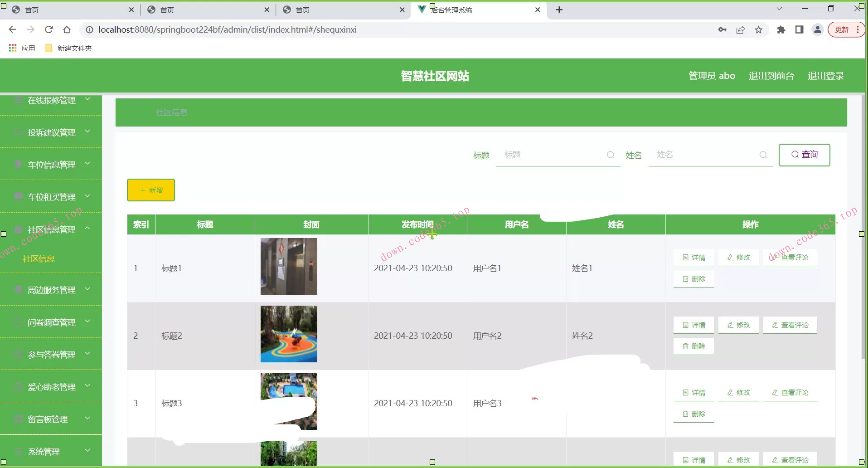Click the yellow 新增 button
This screenshot has height=468, width=868.
click(x=151, y=190)
